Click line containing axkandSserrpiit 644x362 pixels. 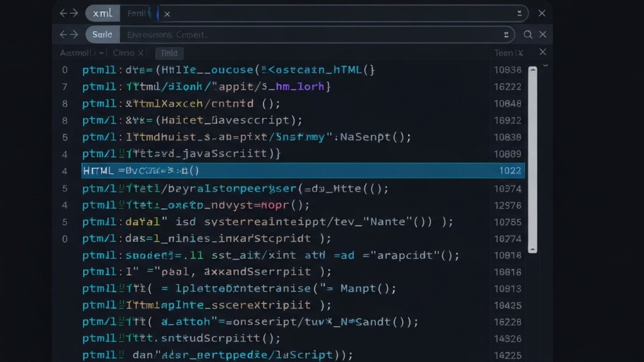pos(206,271)
